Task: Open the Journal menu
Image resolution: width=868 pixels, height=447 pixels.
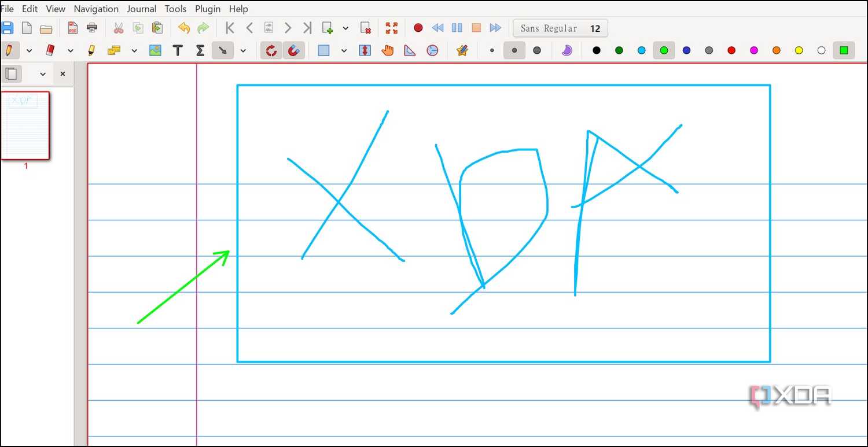Action: pyautogui.click(x=142, y=9)
